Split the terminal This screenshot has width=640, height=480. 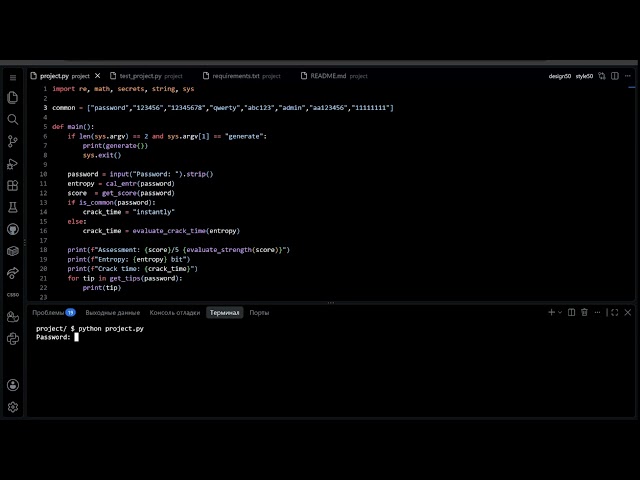[x=571, y=312]
